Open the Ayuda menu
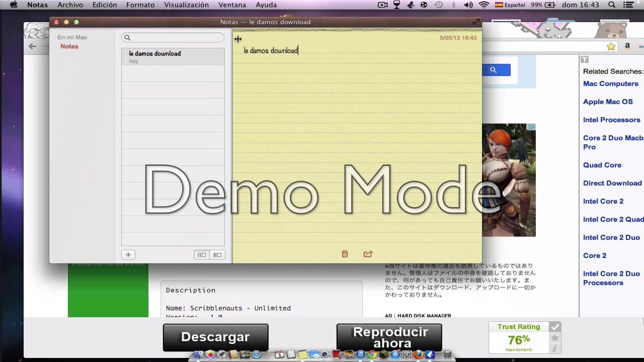The height and width of the screenshot is (362, 644). [x=266, y=5]
